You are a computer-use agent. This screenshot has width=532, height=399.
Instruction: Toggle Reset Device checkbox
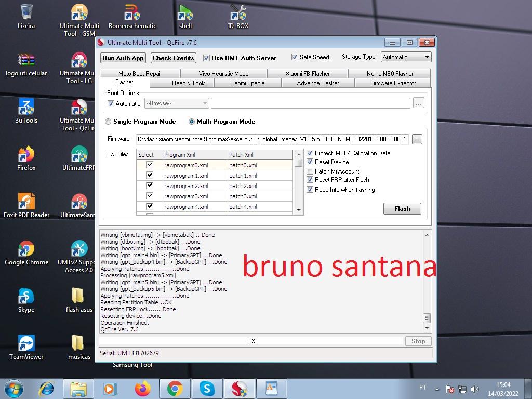point(310,162)
